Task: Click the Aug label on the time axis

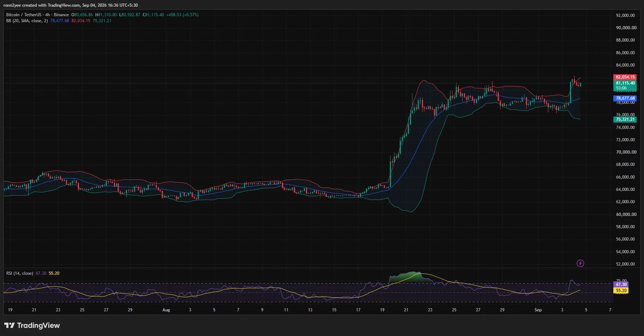Action: (x=166, y=310)
